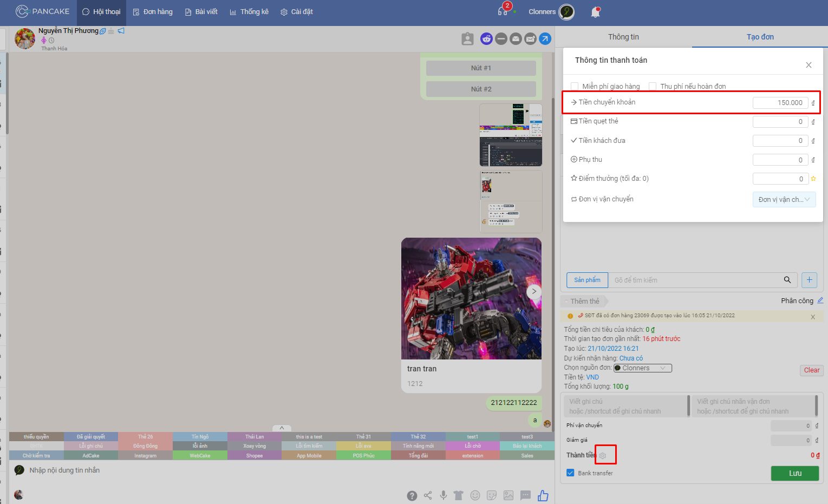Go to the Đơn hàng menu
828x504 pixels.
click(x=153, y=12)
